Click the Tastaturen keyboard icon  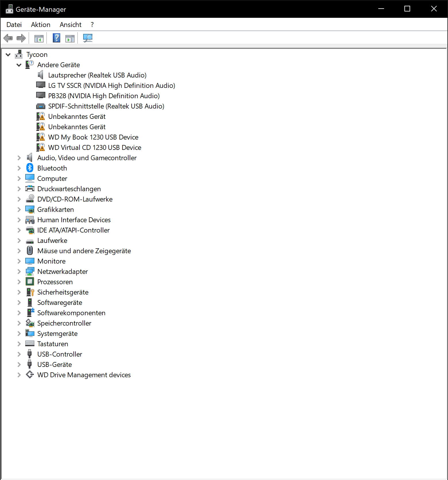30,343
